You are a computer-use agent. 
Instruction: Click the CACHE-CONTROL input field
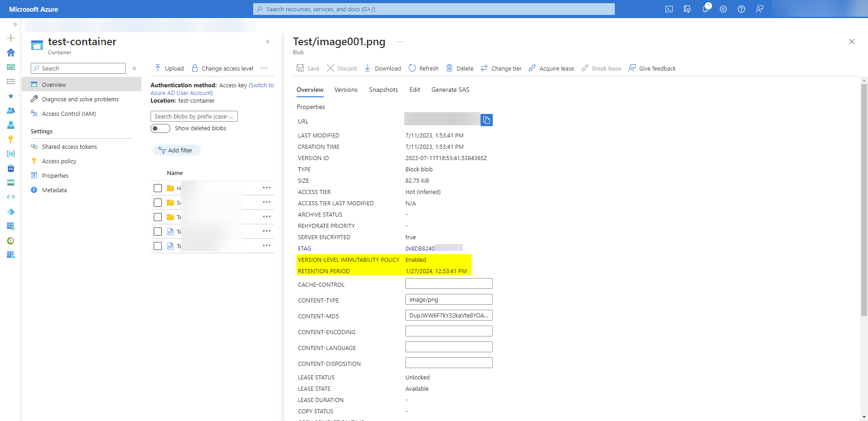pos(449,284)
